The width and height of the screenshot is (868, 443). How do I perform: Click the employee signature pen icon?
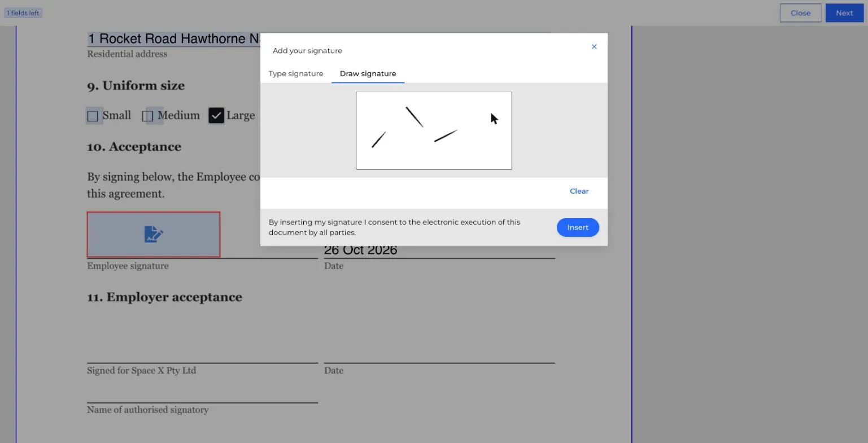pyautogui.click(x=154, y=234)
